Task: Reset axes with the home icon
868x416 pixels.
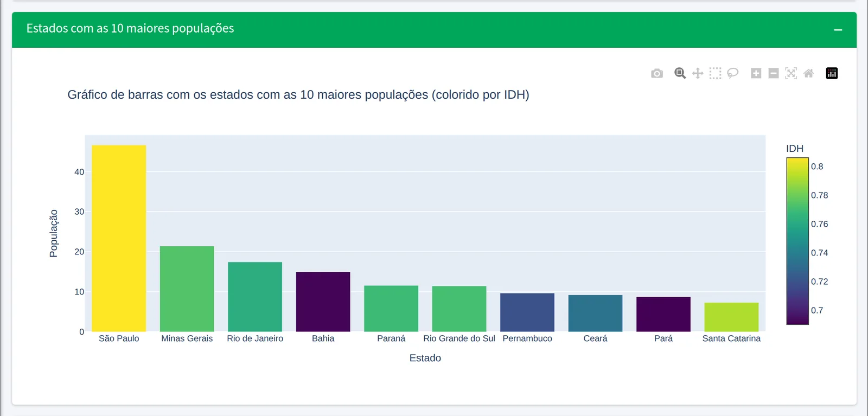Action: (x=808, y=73)
